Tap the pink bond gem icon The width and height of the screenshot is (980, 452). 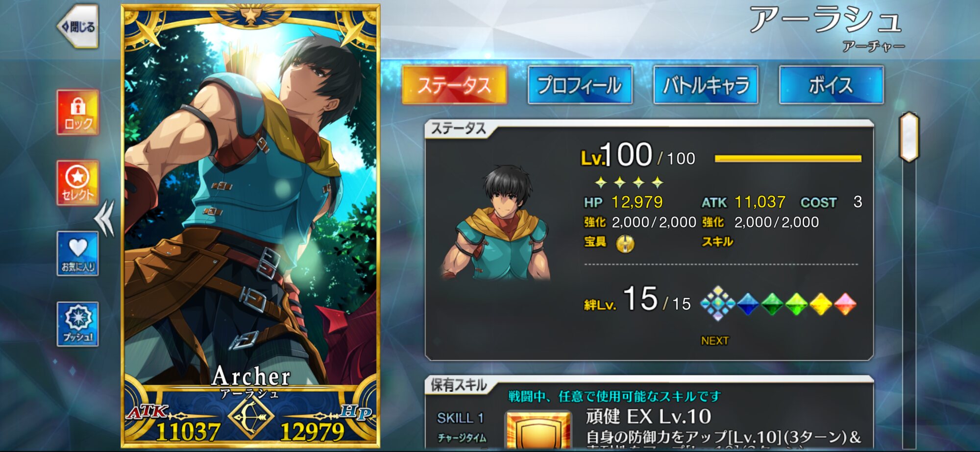(845, 304)
